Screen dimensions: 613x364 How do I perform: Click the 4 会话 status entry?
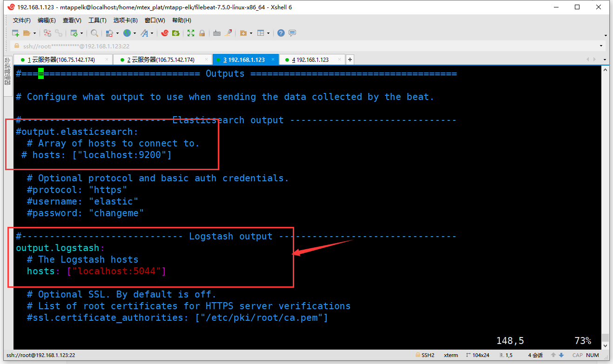[x=535, y=355]
